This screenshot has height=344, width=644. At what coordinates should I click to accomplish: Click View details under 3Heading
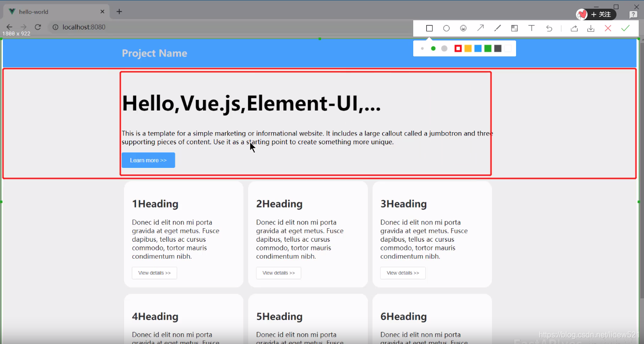(403, 273)
